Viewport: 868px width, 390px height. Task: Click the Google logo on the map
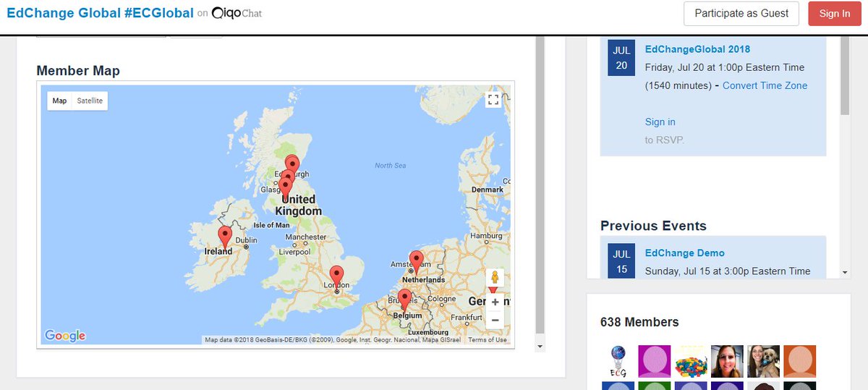coord(65,336)
